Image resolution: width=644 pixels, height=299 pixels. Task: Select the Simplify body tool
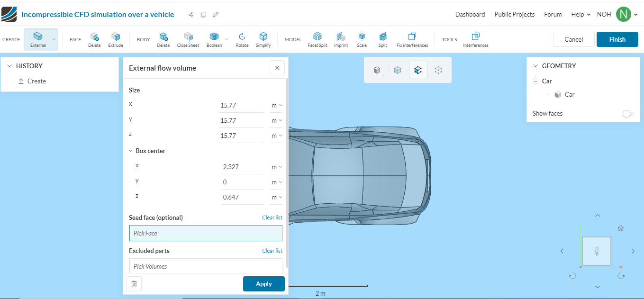(x=263, y=39)
